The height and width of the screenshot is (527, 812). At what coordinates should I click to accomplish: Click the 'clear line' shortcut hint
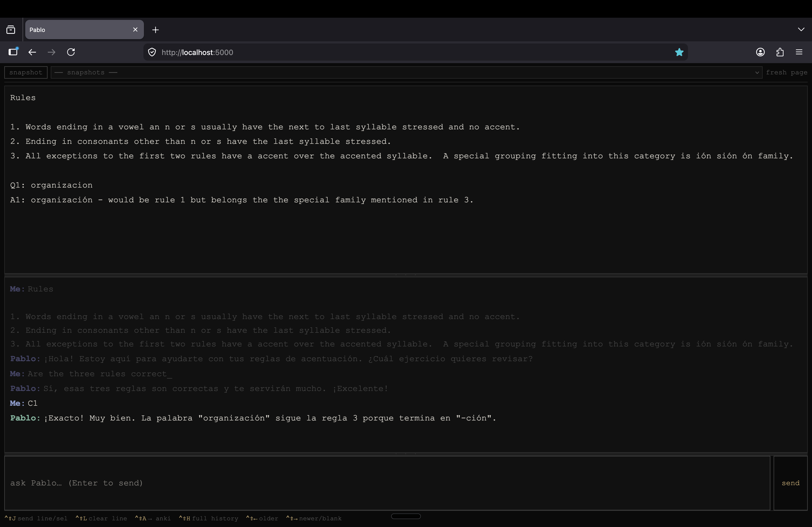pyautogui.click(x=101, y=518)
